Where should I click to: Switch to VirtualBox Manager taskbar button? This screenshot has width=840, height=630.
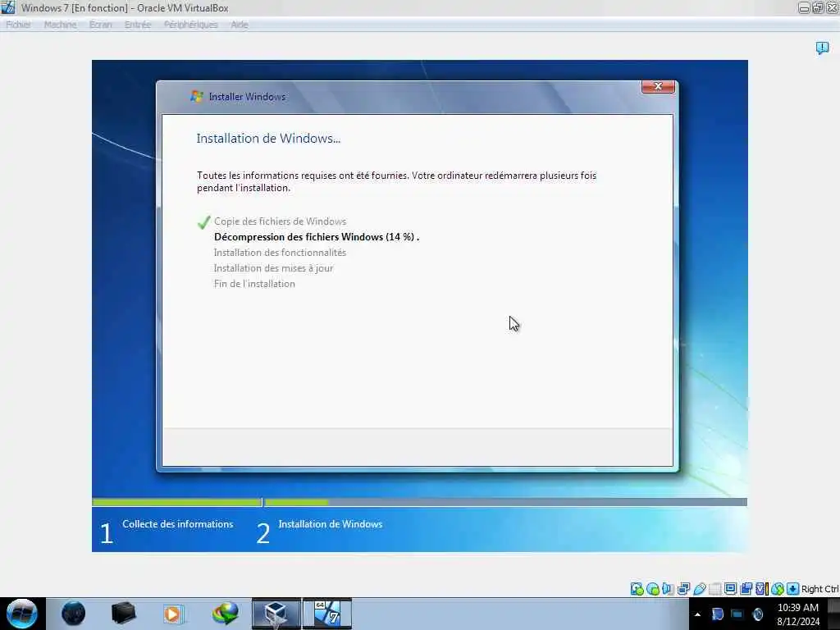tap(276, 614)
